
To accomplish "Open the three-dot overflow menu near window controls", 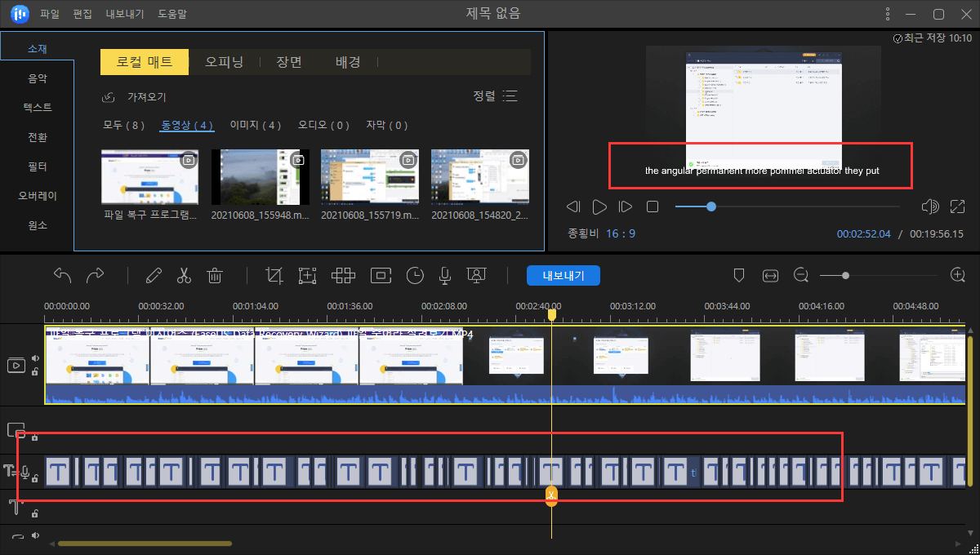I will click(x=887, y=13).
